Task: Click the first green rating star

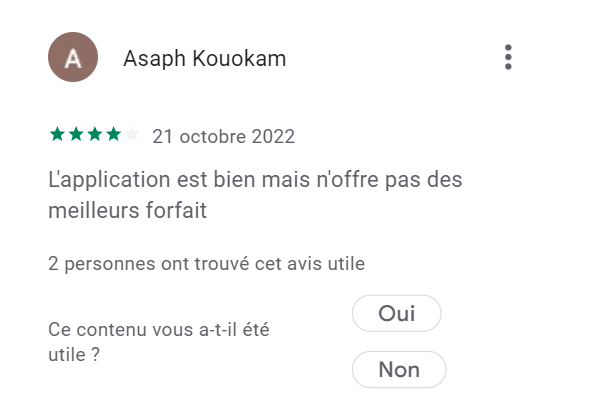Action: (57, 134)
